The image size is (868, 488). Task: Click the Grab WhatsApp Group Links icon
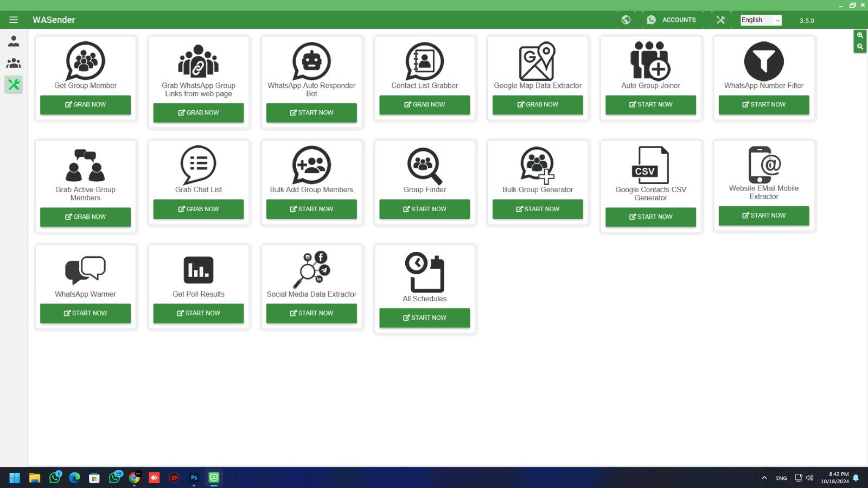pos(199,61)
